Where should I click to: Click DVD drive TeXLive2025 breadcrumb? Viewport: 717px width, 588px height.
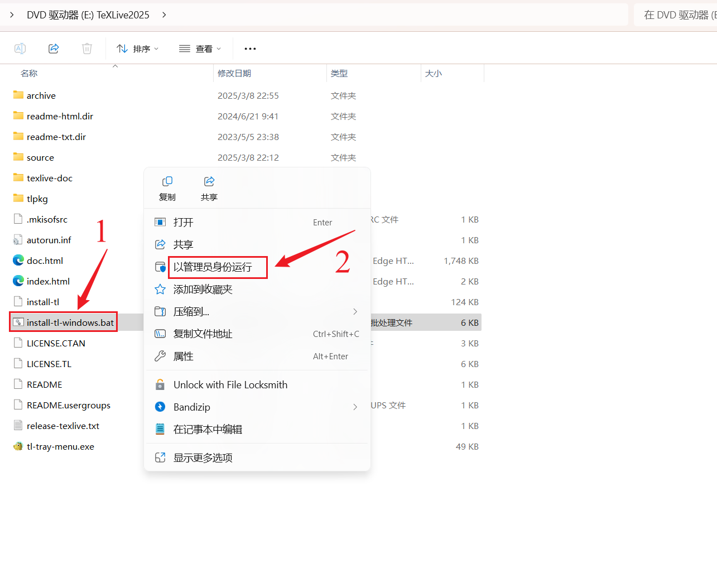(88, 15)
